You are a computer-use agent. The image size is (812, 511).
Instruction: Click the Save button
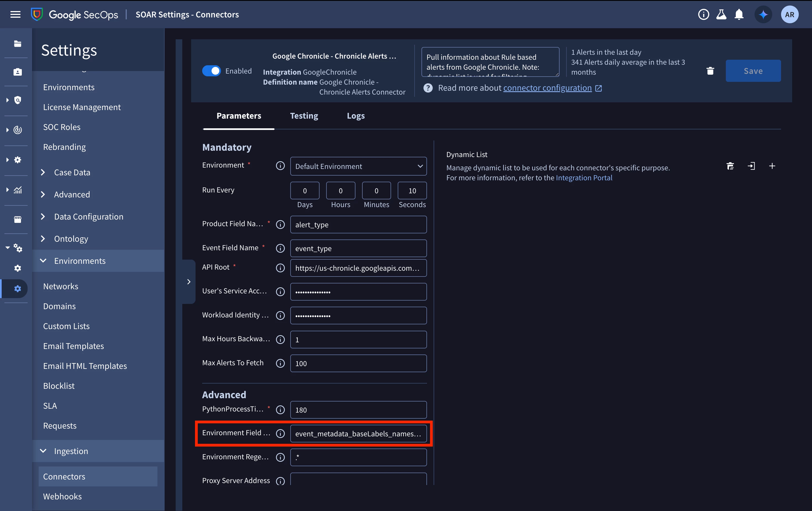753,71
